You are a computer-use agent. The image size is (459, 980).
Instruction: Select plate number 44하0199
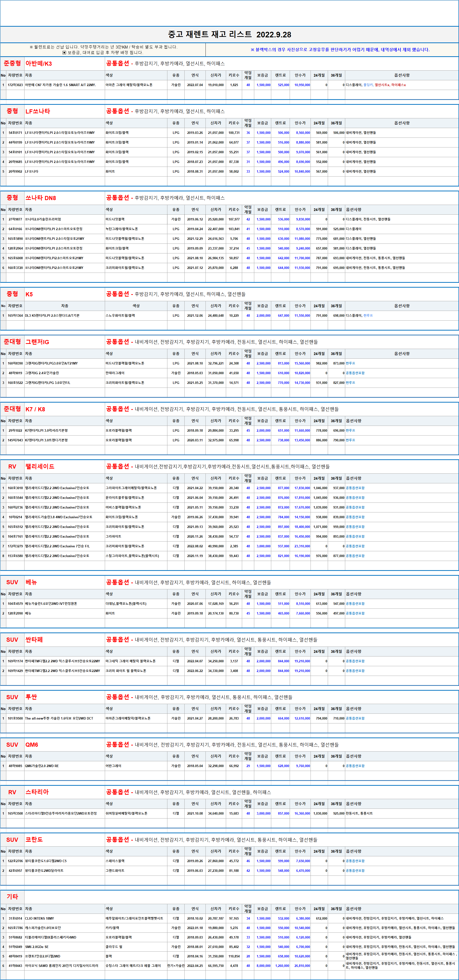click(x=15, y=143)
